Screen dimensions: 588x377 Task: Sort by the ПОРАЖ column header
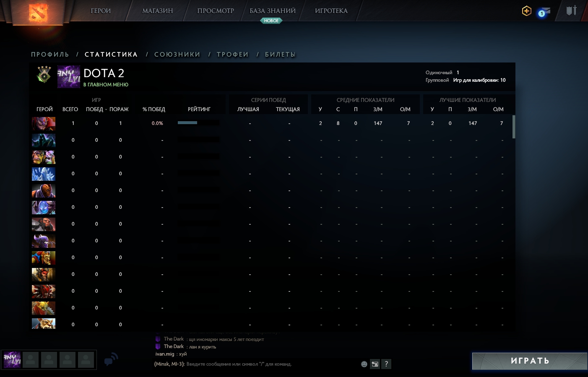119,109
